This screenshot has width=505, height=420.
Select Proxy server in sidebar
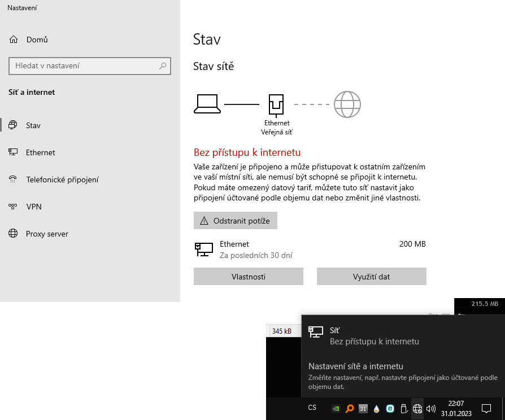click(x=47, y=234)
